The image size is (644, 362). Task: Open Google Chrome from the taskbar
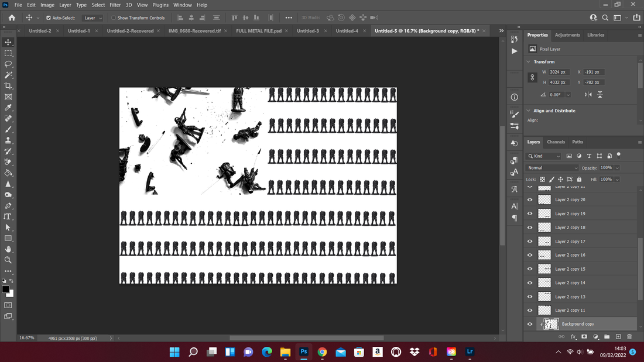[x=322, y=351]
